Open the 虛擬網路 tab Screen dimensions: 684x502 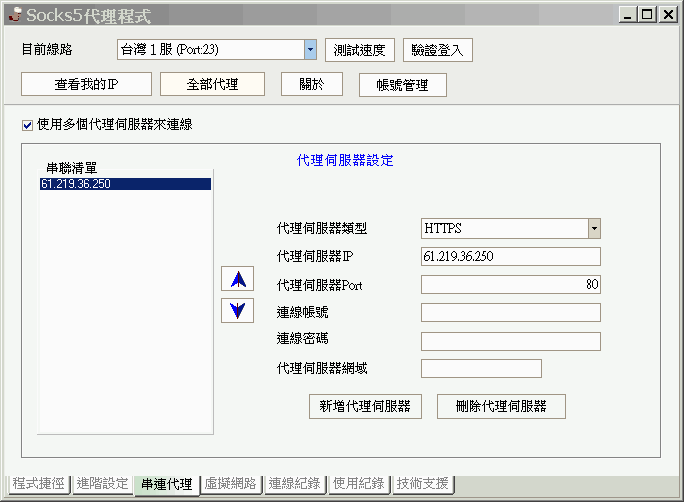pos(230,484)
